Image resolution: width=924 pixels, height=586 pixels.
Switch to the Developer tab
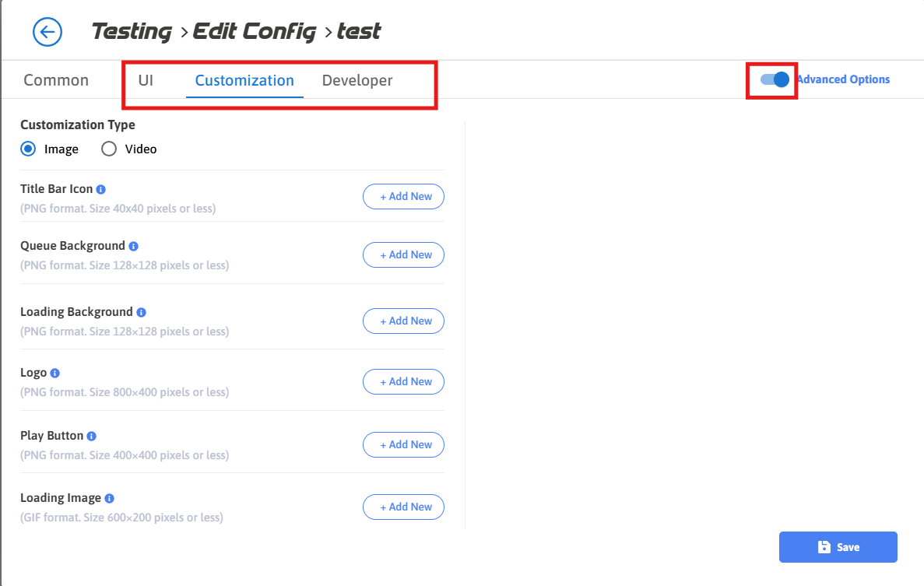(x=357, y=80)
